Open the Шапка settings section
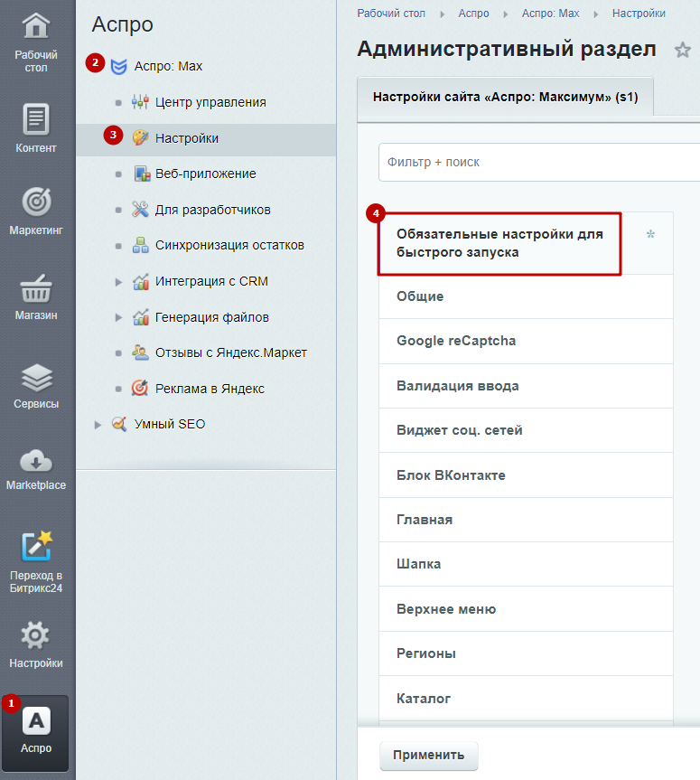Image resolution: width=700 pixels, height=780 pixels. [x=526, y=564]
